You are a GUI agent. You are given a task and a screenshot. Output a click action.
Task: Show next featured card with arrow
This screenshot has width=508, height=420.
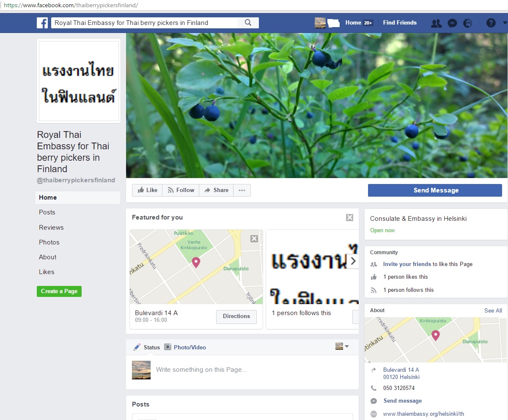point(353,261)
